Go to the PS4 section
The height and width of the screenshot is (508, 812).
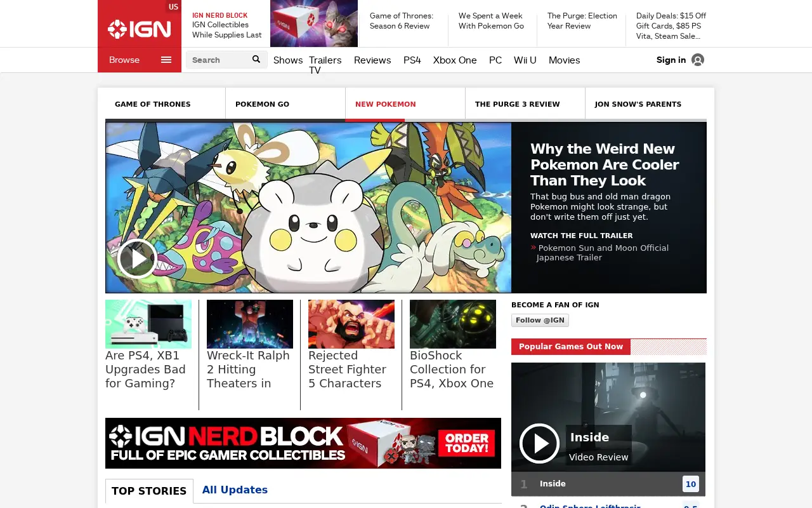pos(412,60)
